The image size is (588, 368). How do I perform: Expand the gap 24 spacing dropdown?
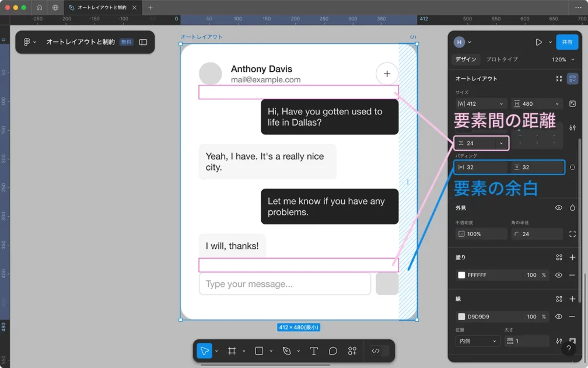pos(501,143)
